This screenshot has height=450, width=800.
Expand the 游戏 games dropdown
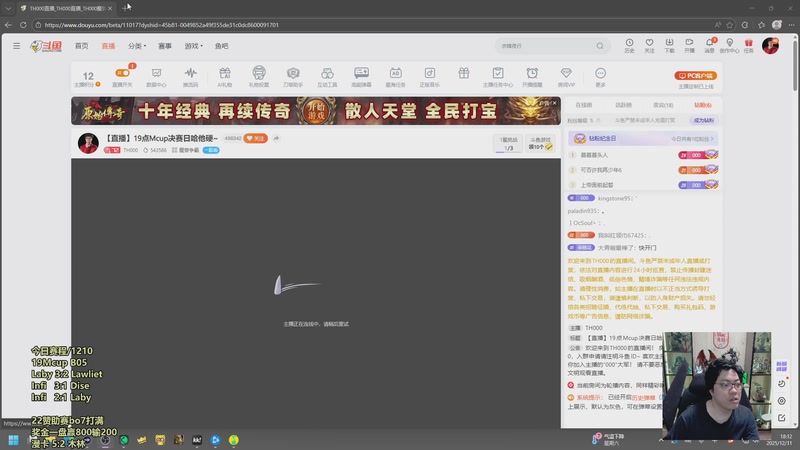click(x=193, y=46)
